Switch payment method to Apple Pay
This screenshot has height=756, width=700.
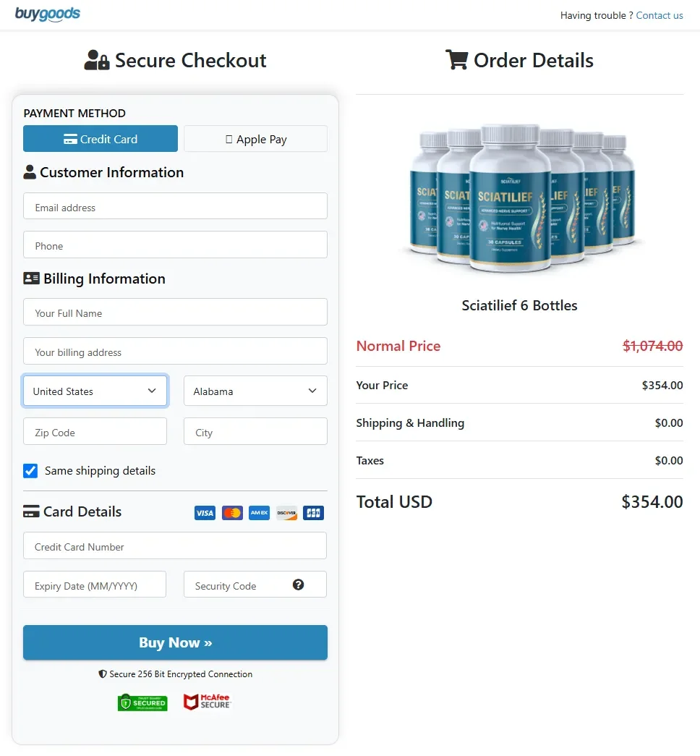pyautogui.click(x=255, y=137)
